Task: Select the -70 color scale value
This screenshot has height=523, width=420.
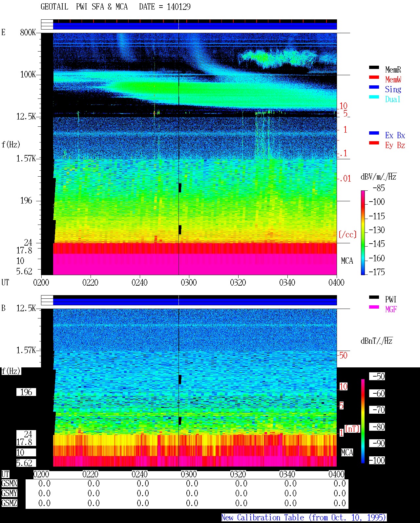Action: pyautogui.click(x=377, y=410)
